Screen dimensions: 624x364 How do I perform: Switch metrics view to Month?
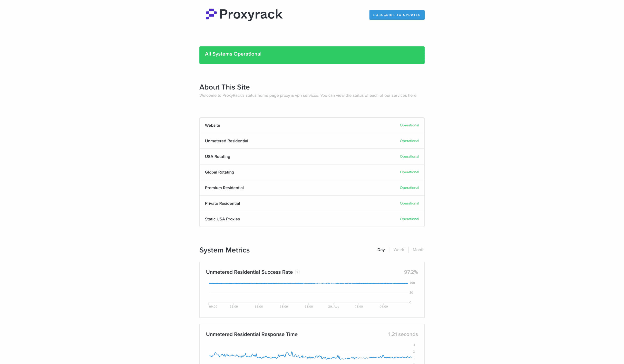[x=418, y=250]
